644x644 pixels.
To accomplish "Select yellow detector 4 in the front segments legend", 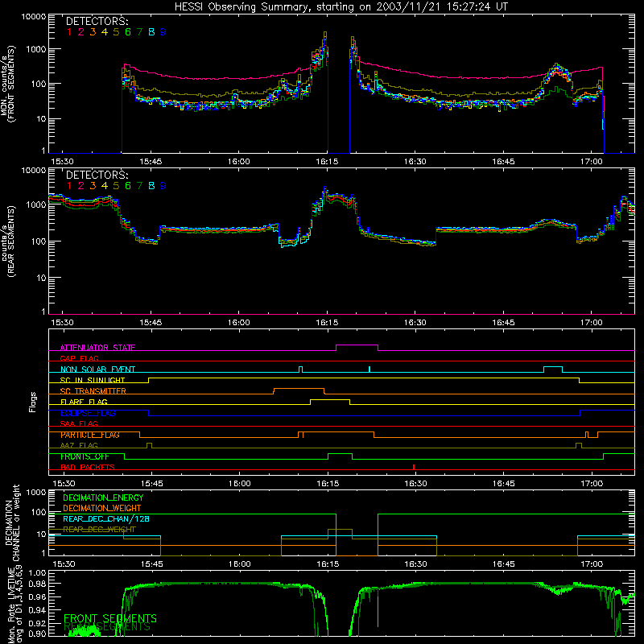I will point(105,32).
